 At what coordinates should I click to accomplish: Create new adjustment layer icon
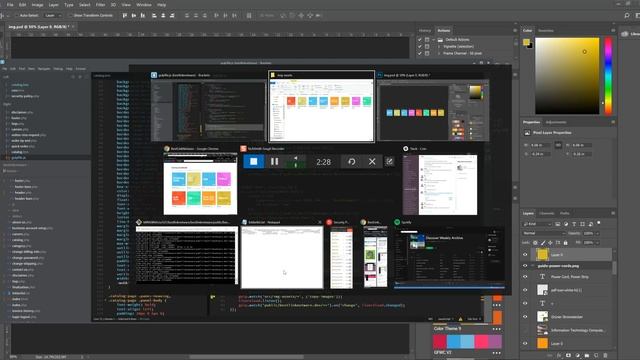click(x=578, y=356)
